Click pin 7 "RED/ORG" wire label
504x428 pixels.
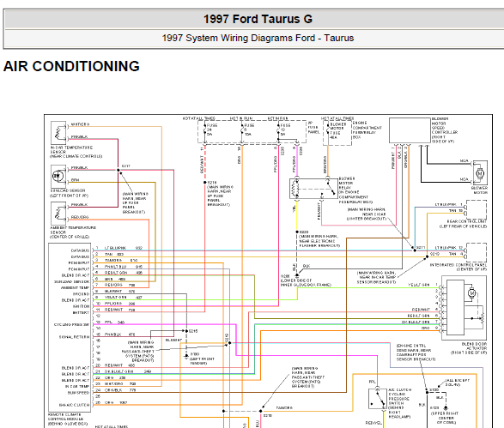point(113,285)
